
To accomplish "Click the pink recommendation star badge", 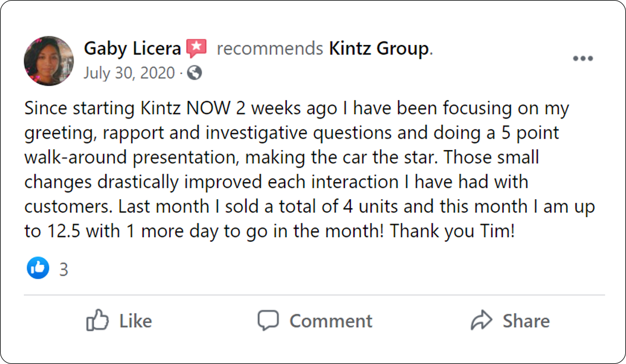I will tap(197, 49).
